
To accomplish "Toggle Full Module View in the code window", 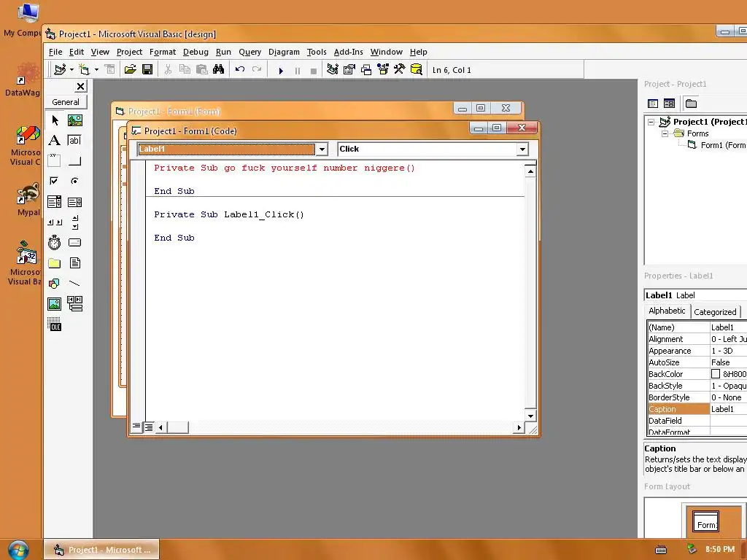I will pyautogui.click(x=149, y=427).
